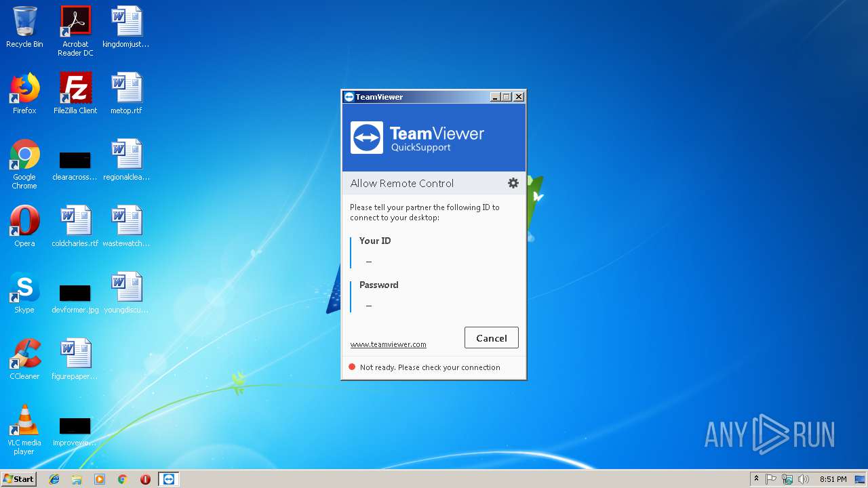Select the Your ID label

click(375, 241)
